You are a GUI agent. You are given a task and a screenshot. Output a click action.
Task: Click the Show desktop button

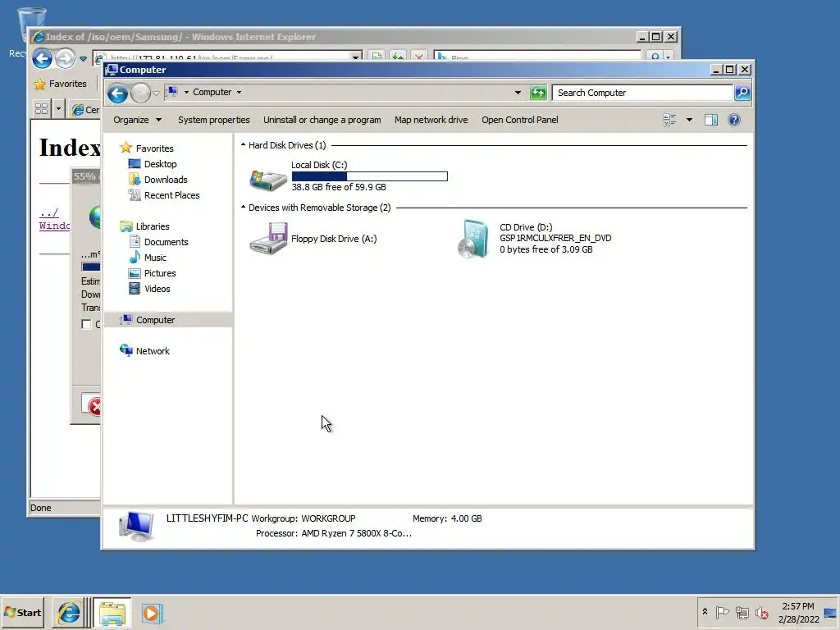(x=830, y=612)
